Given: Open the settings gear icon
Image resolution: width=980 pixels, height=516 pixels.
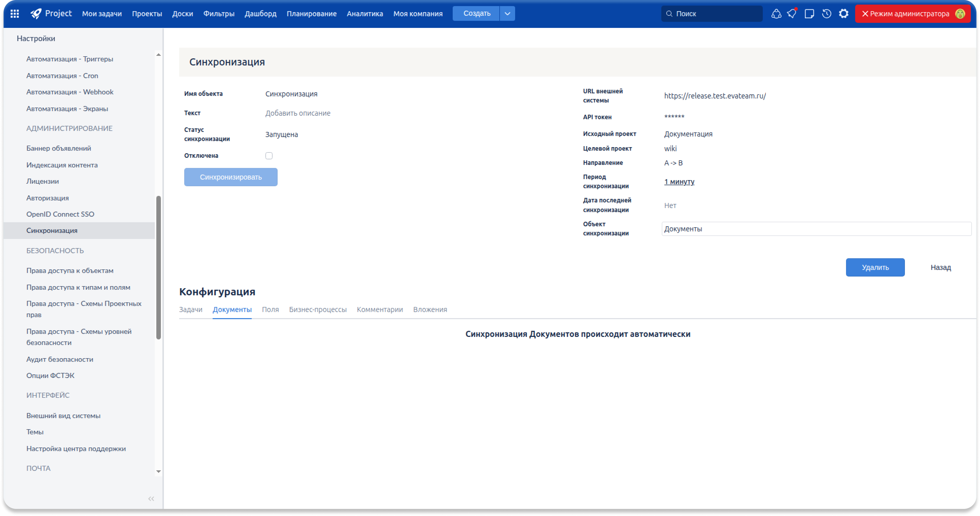Looking at the screenshot, I should [x=843, y=14].
